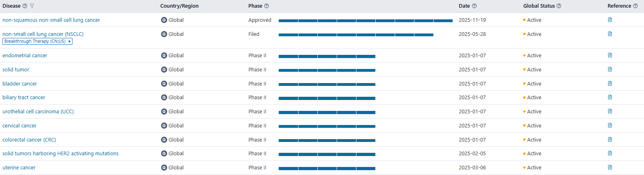This screenshot has height=175, width=644.
Task: Open colorectal cancer (CRC) link
Action: [29, 140]
